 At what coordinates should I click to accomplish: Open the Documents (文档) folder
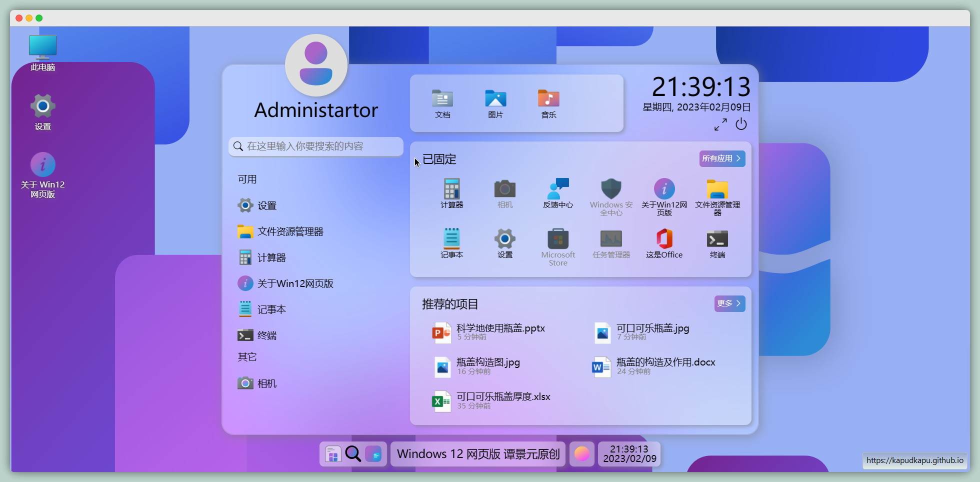coord(442,103)
